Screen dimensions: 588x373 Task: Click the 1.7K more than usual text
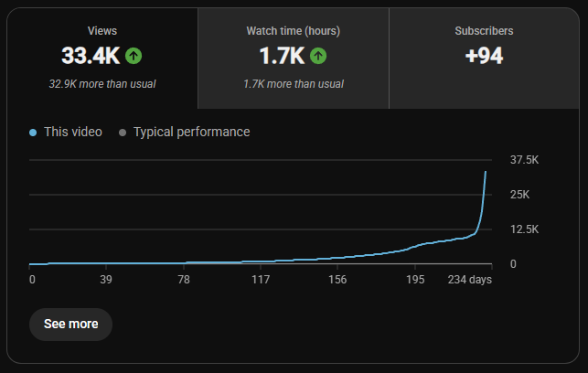(x=294, y=84)
